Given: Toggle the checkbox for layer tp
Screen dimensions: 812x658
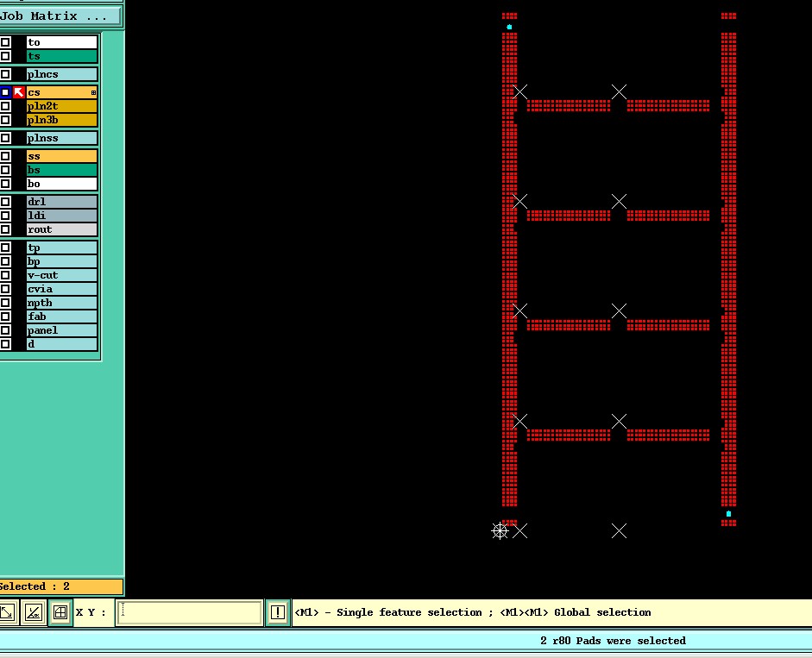Looking at the screenshot, I should pos(5,248).
